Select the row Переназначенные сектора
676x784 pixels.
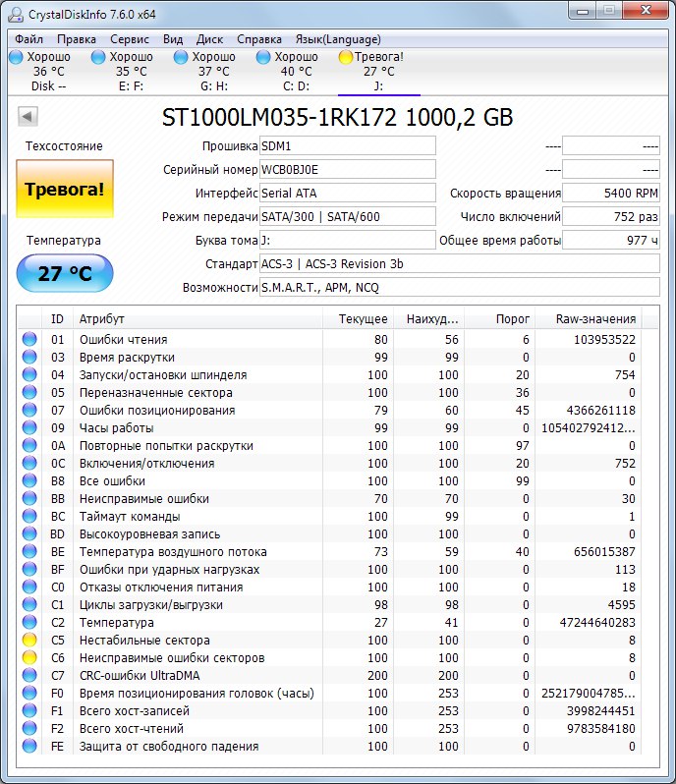330,393
